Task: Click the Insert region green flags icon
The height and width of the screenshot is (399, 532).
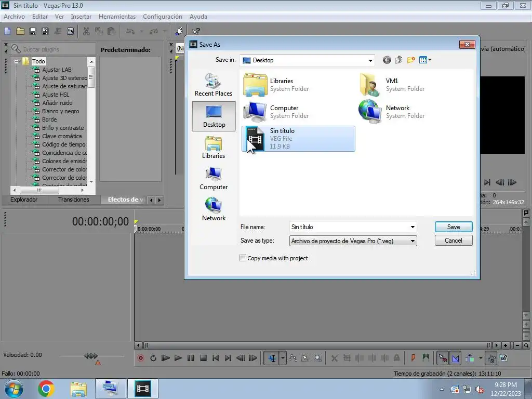Action: click(x=426, y=358)
